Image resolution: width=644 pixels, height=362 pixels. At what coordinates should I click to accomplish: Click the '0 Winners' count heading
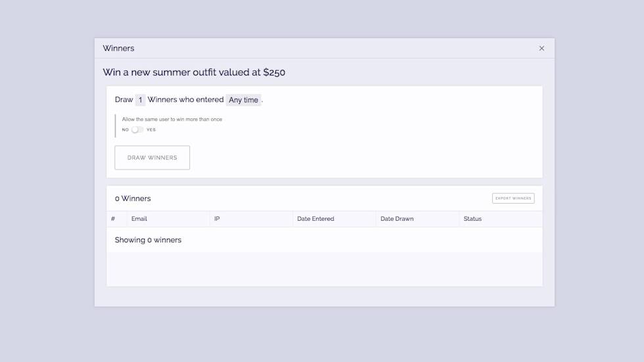pyautogui.click(x=133, y=198)
